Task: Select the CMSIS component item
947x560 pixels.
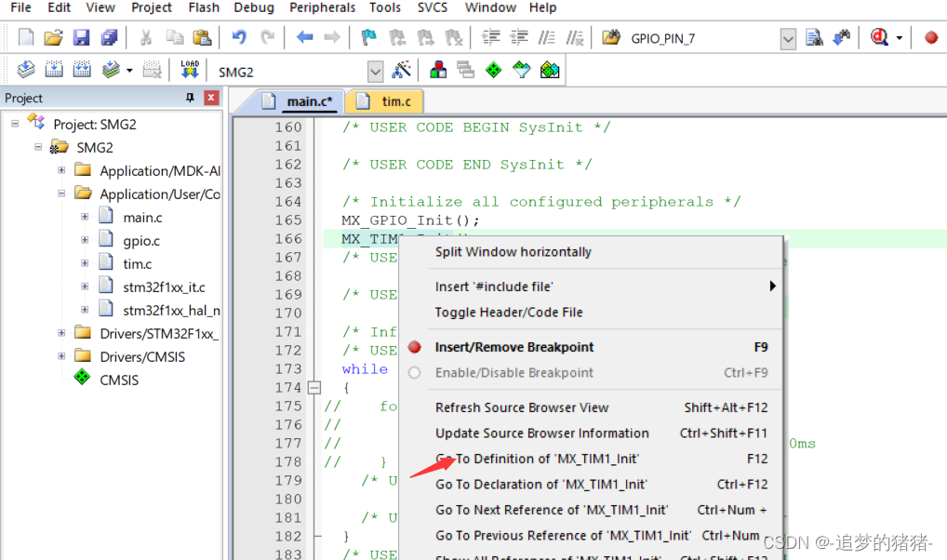Action: pos(119,380)
